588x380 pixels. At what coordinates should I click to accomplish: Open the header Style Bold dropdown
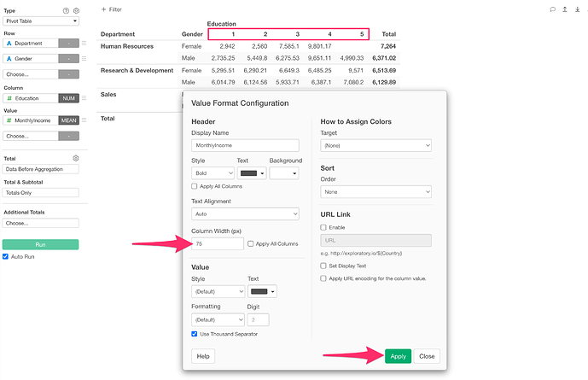pyautogui.click(x=213, y=173)
